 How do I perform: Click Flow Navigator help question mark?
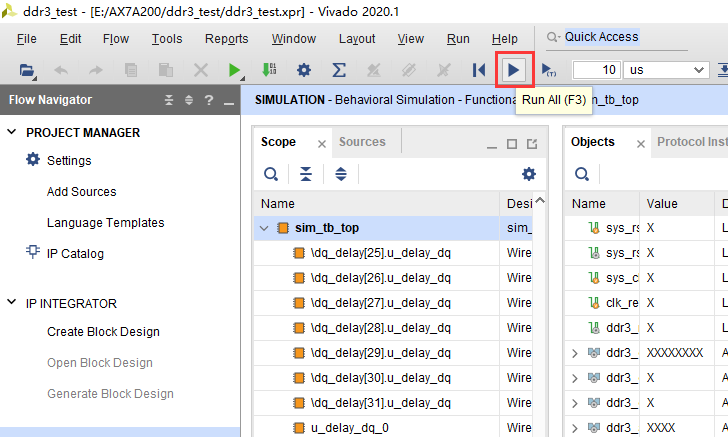[x=209, y=100]
